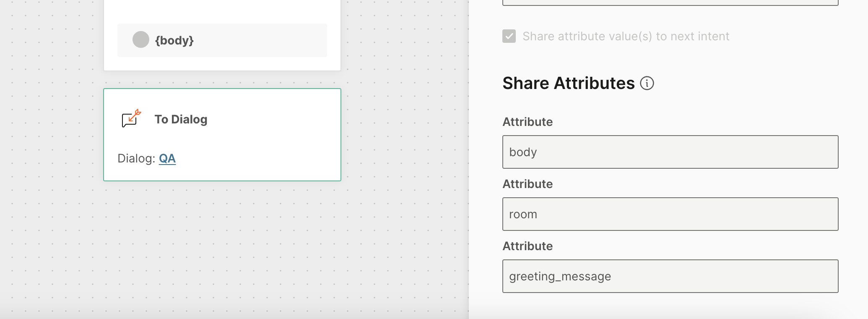Open the QA dialog link

coord(167,158)
